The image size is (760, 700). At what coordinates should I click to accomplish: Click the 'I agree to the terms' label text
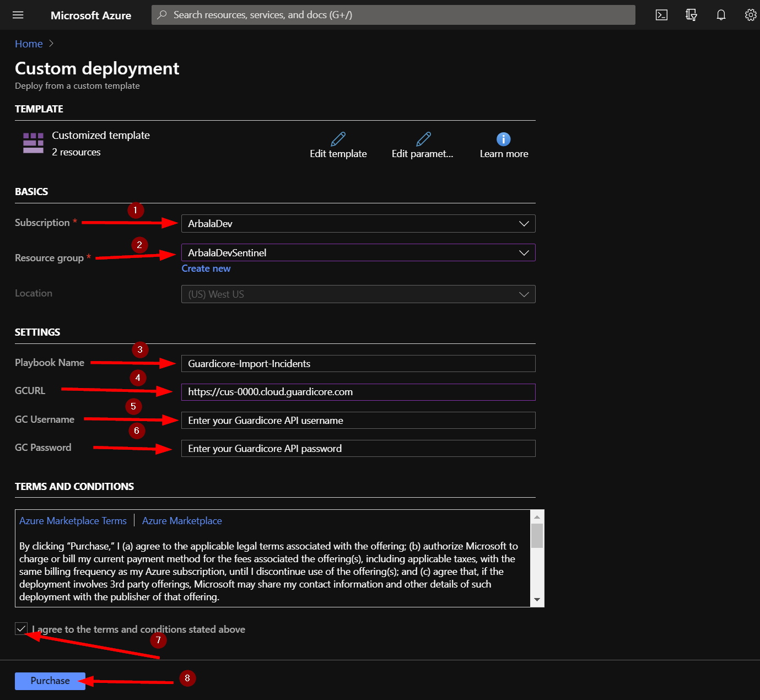coord(138,629)
